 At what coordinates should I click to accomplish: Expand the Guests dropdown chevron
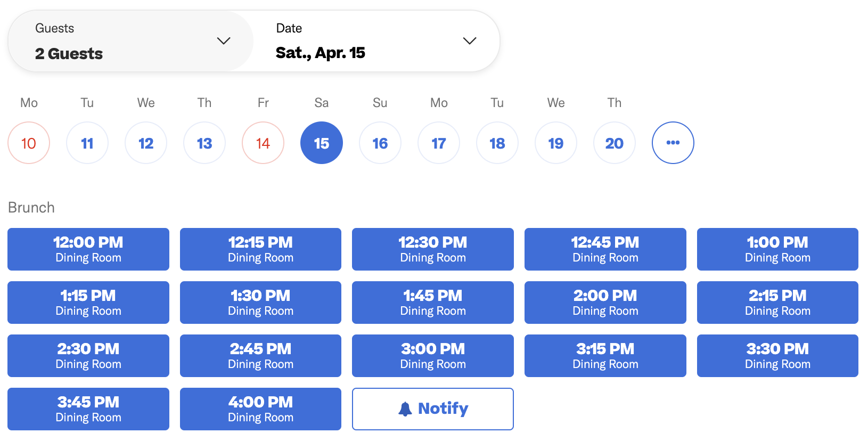pos(224,41)
